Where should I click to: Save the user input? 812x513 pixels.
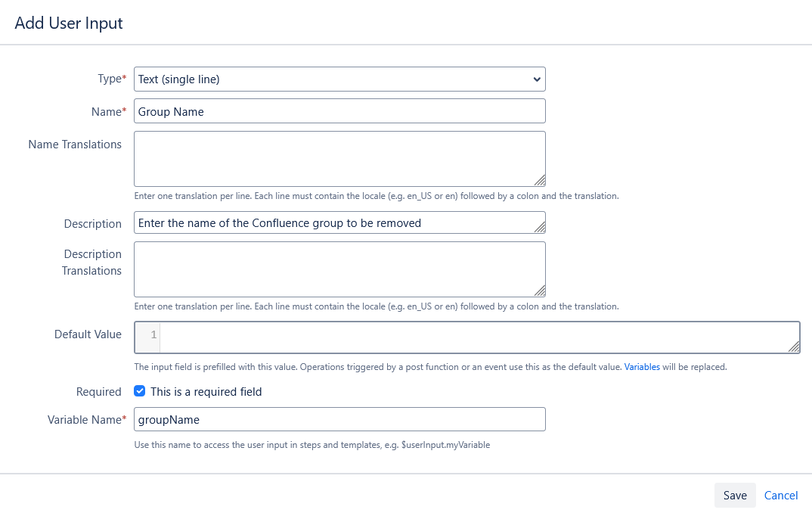click(x=734, y=496)
